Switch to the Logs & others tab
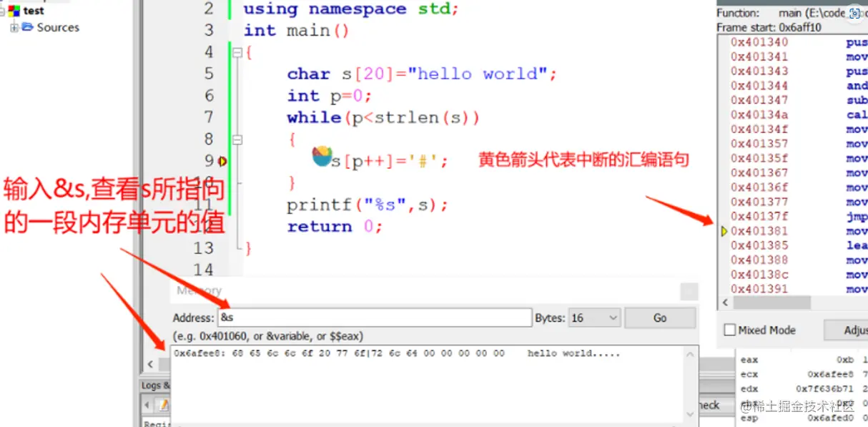The image size is (868, 427). 156,386
